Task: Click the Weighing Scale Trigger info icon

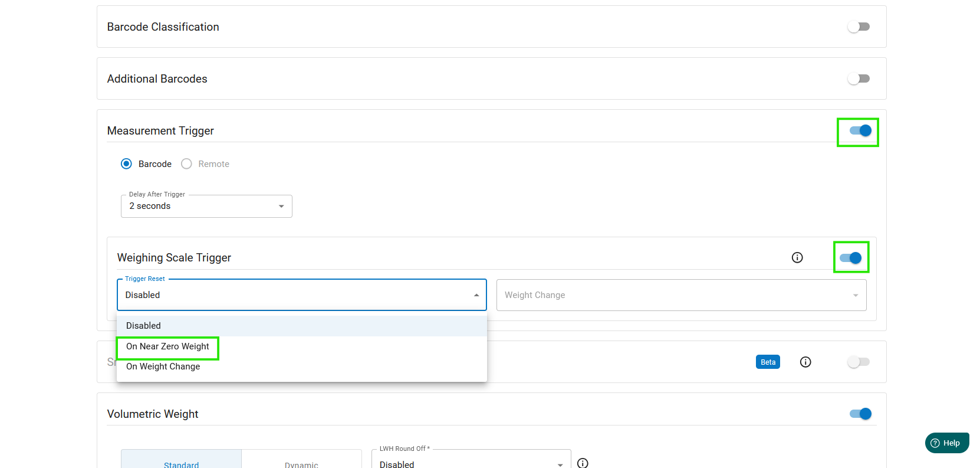Action: click(797, 257)
